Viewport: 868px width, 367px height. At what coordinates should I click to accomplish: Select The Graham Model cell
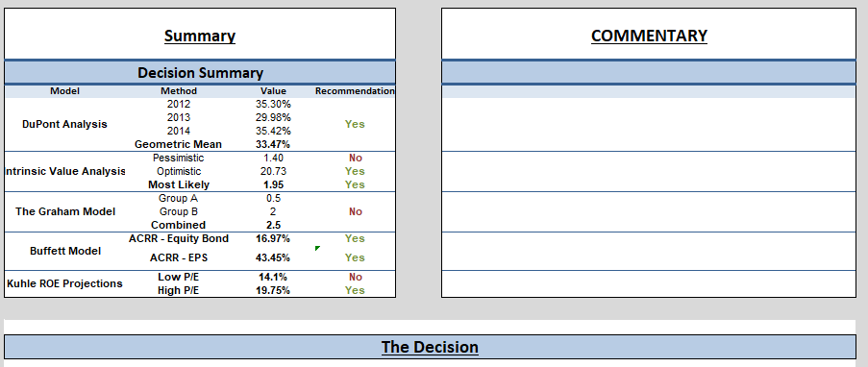click(64, 211)
